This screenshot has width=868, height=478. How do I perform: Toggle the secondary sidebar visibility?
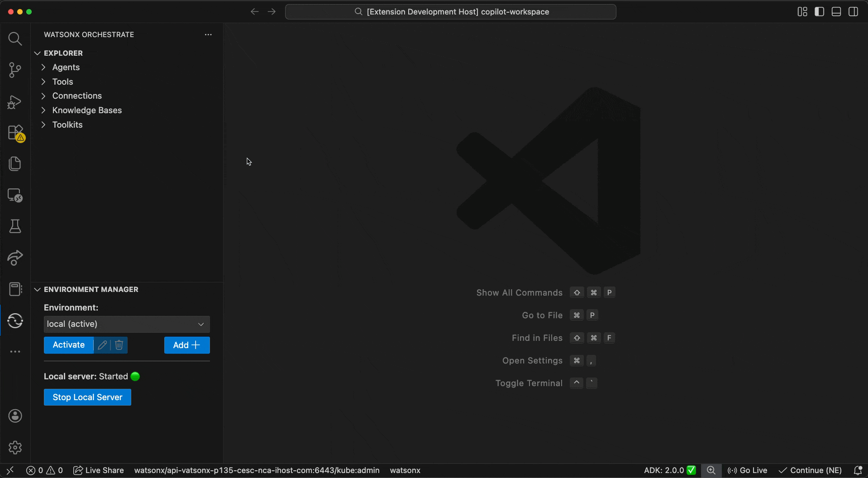(854, 12)
